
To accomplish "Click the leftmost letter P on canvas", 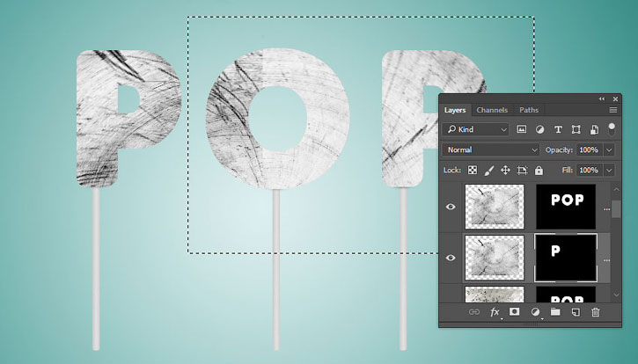I will (128, 119).
